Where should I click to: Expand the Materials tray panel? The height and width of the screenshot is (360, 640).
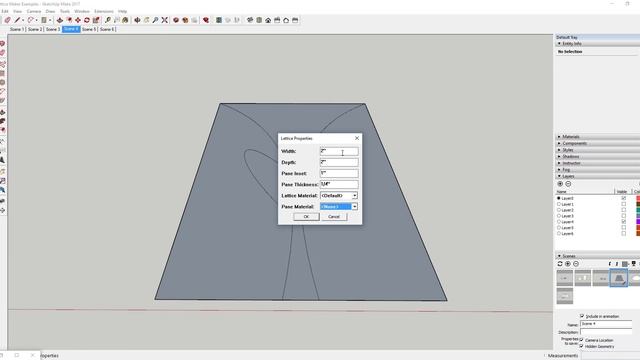570,137
